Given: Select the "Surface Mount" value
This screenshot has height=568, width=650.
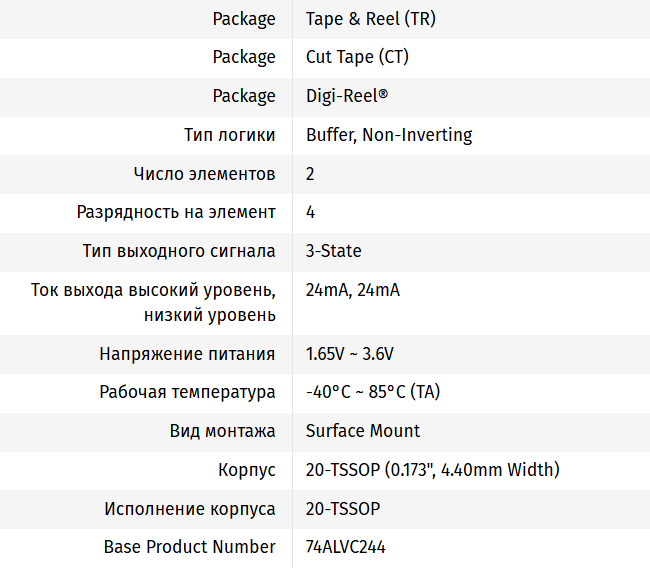Looking at the screenshot, I should 363,431.
